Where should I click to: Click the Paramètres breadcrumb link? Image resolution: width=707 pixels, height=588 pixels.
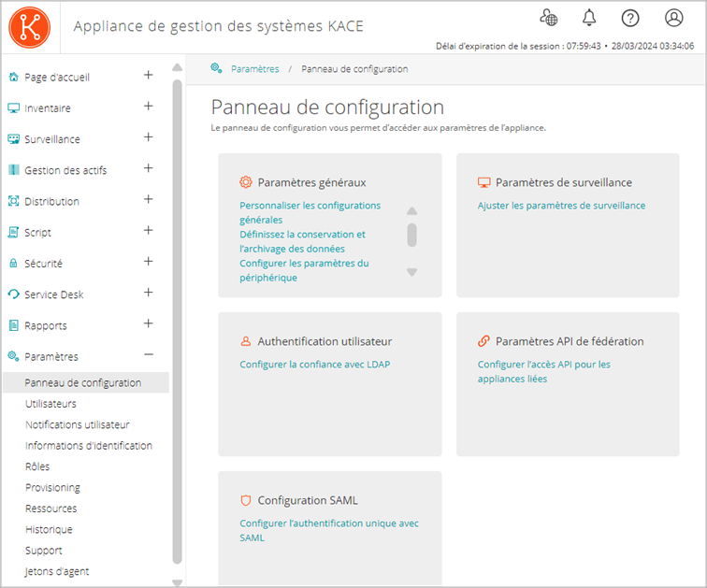pyautogui.click(x=254, y=69)
